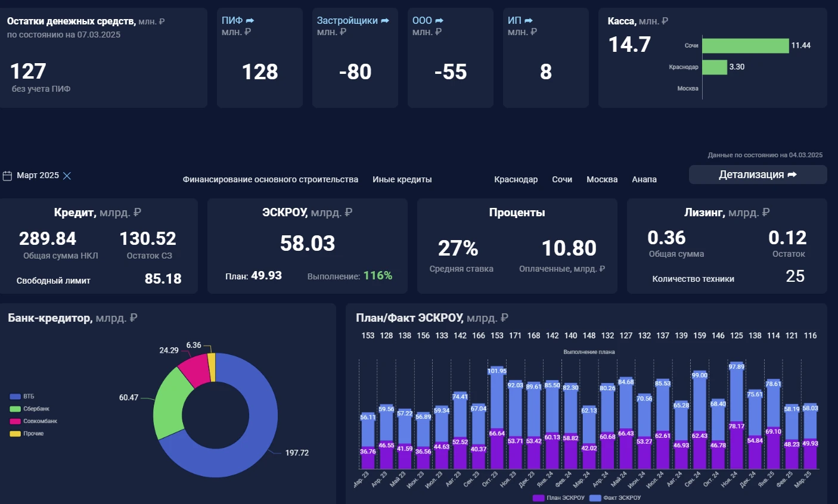Select the Москва city filter
This screenshot has width=838, height=504.
tap(602, 179)
